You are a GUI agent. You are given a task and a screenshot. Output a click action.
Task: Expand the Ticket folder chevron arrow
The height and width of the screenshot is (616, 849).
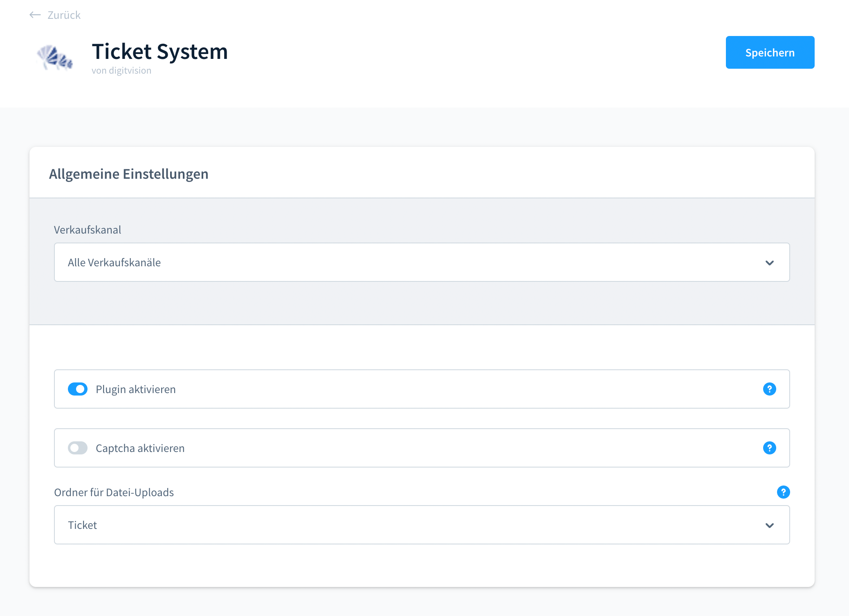tap(769, 525)
